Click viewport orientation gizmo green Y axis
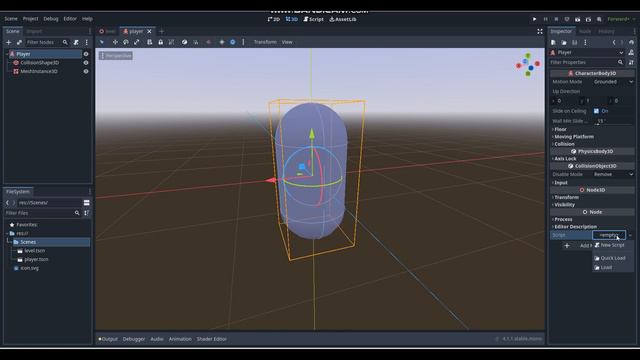 click(x=528, y=56)
